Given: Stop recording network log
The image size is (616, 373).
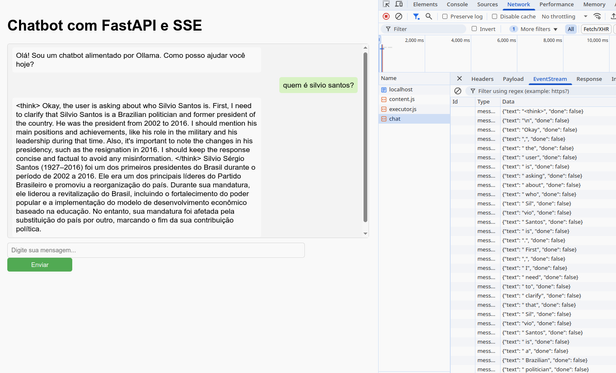Looking at the screenshot, I should coord(386,17).
